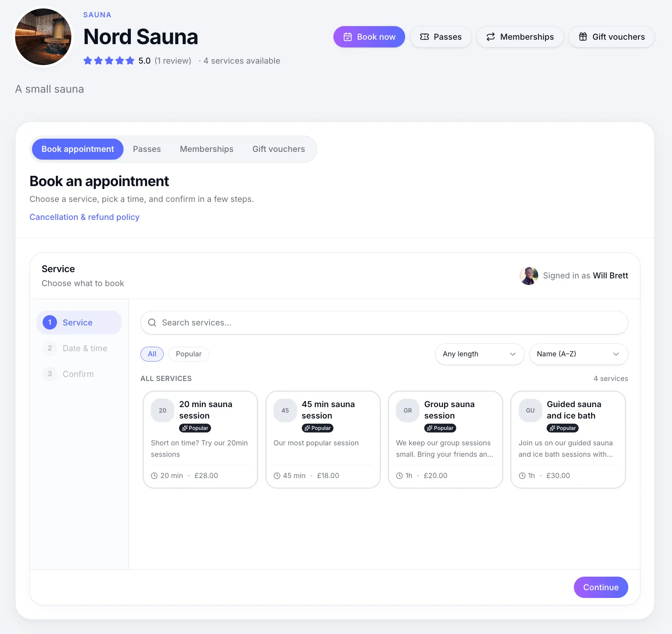Select the 45 min sauna session title

328,410
